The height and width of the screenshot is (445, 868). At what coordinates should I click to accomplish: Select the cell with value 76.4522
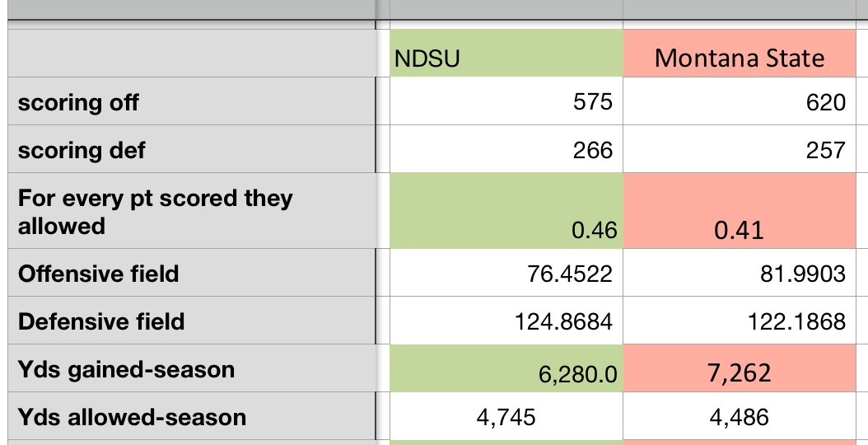506,274
